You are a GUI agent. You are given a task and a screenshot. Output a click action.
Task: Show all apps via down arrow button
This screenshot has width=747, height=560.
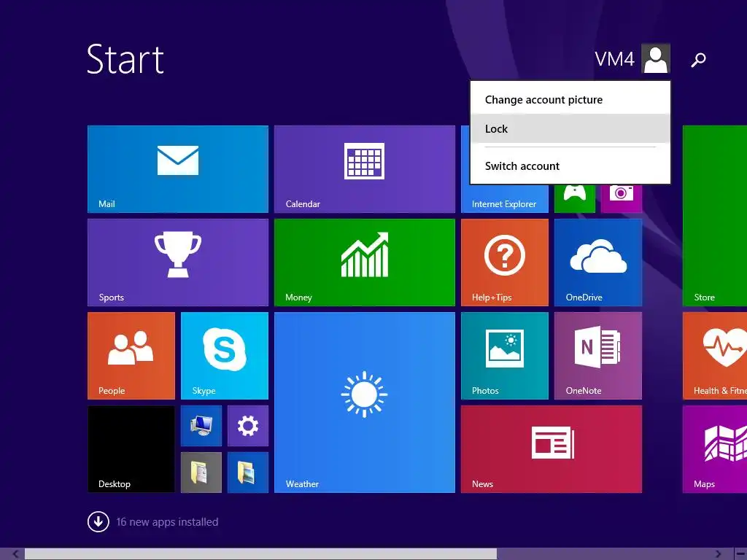click(98, 522)
